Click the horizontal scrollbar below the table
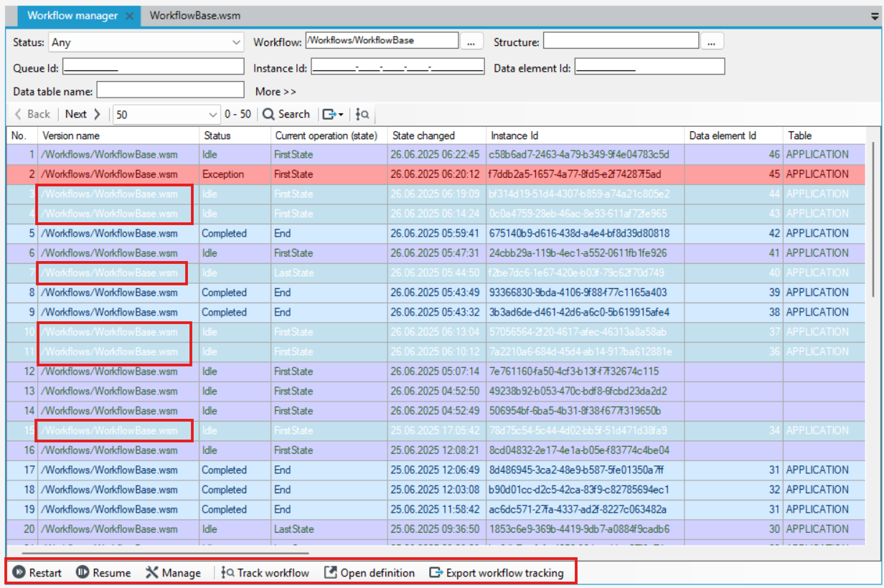The width and height of the screenshot is (884, 588). 165,553
